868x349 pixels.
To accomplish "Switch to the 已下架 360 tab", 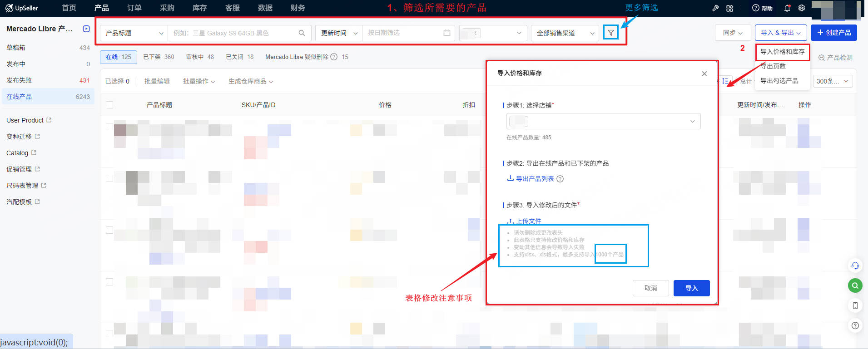I will 159,57.
